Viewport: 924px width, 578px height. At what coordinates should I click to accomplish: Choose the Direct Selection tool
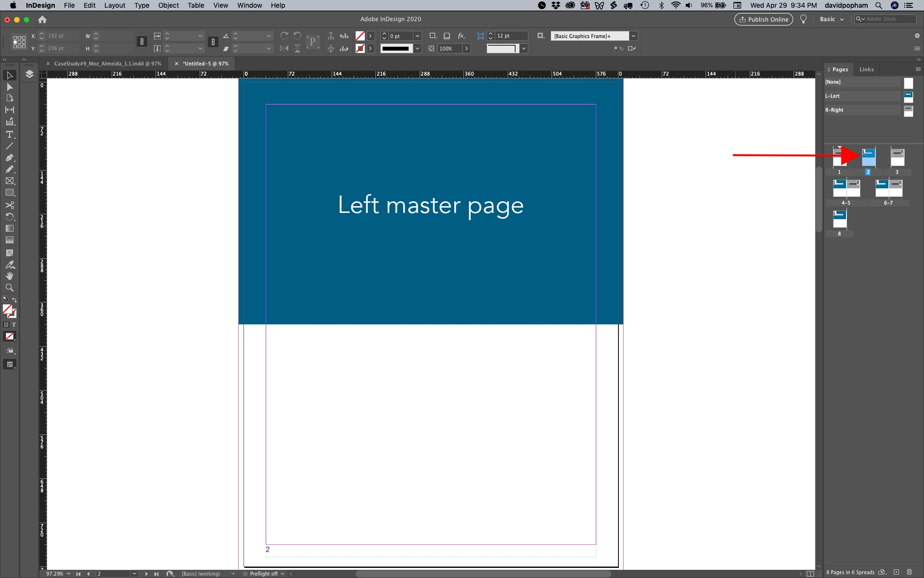9,87
